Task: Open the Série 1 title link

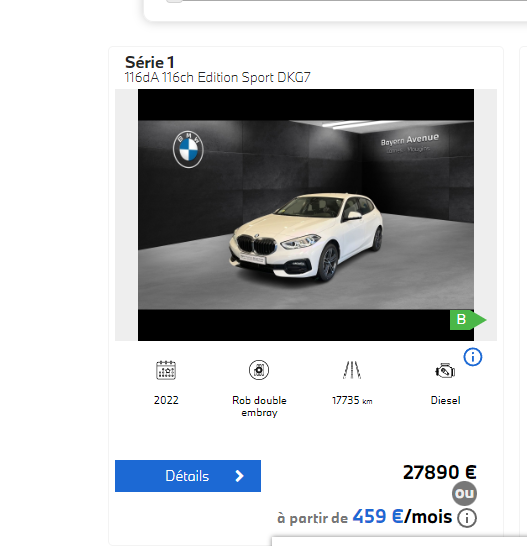Action: coord(149,62)
